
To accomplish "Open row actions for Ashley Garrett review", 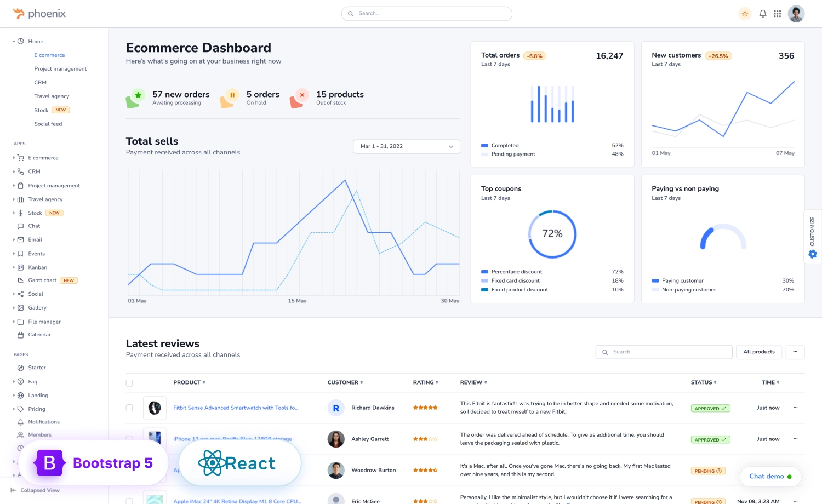I will click(x=795, y=439).
